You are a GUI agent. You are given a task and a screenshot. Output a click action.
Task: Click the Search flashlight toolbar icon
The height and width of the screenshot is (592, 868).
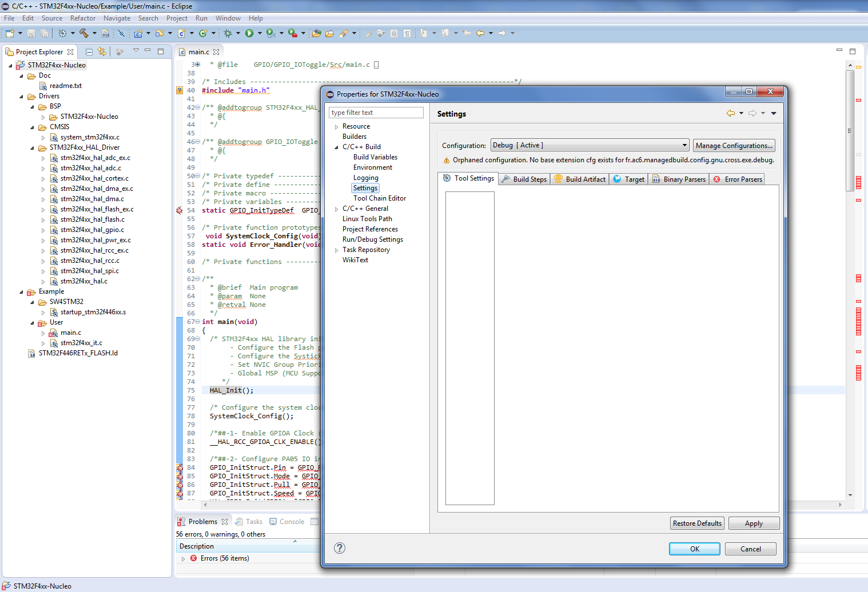coord(344,33)
